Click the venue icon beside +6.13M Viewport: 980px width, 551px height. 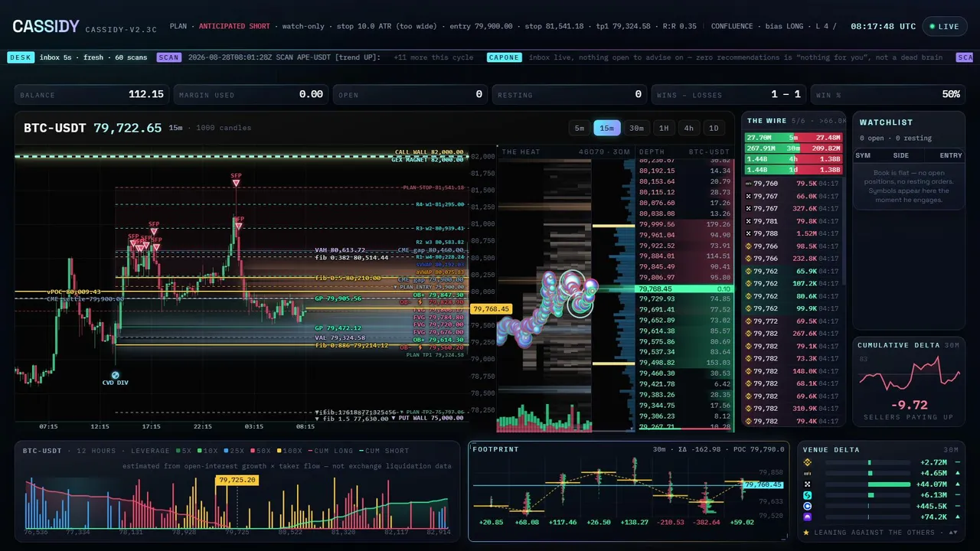click(x=807, y=495)
